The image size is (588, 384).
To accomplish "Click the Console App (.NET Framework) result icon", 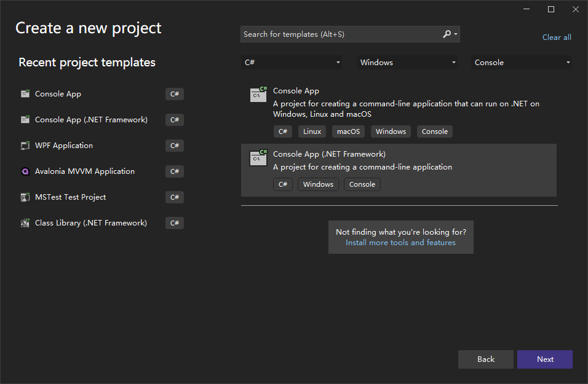I will (258, 158).
